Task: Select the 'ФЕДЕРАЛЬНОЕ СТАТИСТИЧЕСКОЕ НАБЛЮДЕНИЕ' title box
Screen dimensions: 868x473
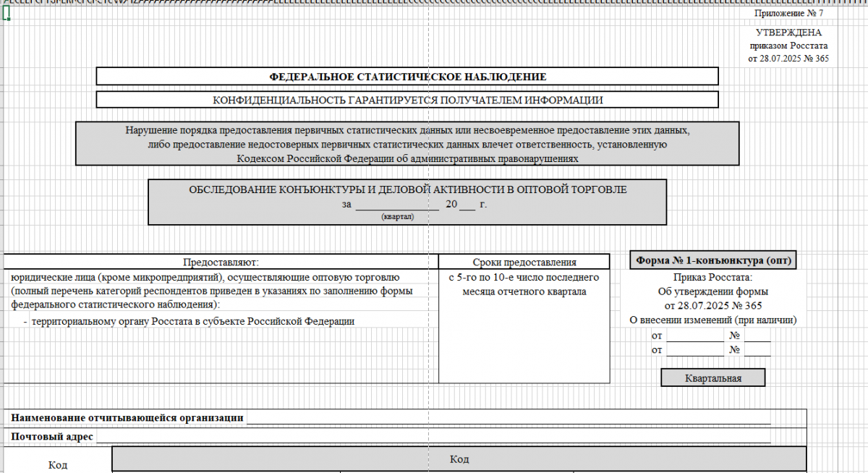Action: click(x=407, y=77)
